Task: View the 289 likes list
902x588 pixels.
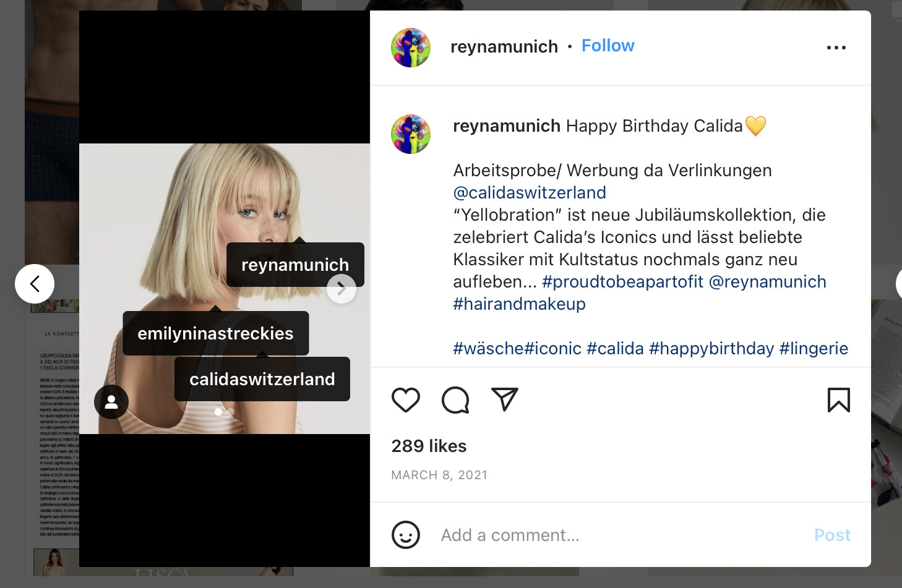Action: 429,446
